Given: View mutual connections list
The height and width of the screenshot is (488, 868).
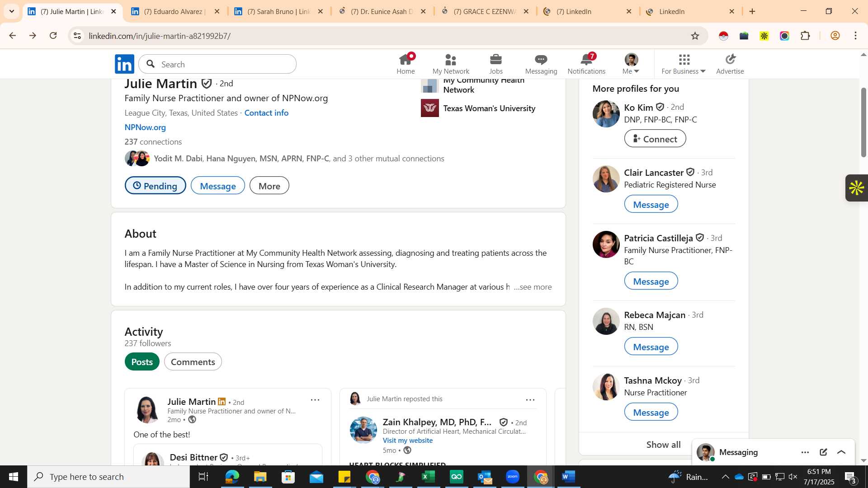Looking at the screenshot, I should pos(299,159).
